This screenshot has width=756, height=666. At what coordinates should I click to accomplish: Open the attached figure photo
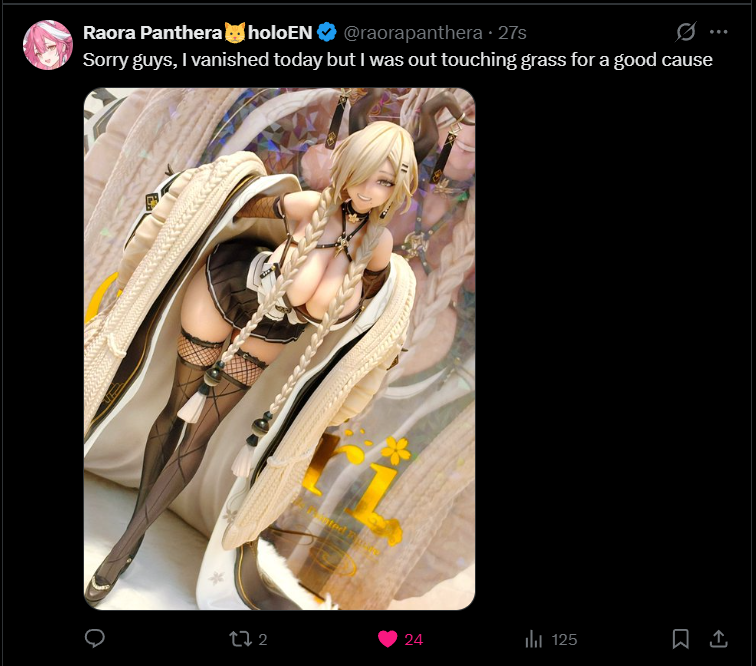coord(280,349)
